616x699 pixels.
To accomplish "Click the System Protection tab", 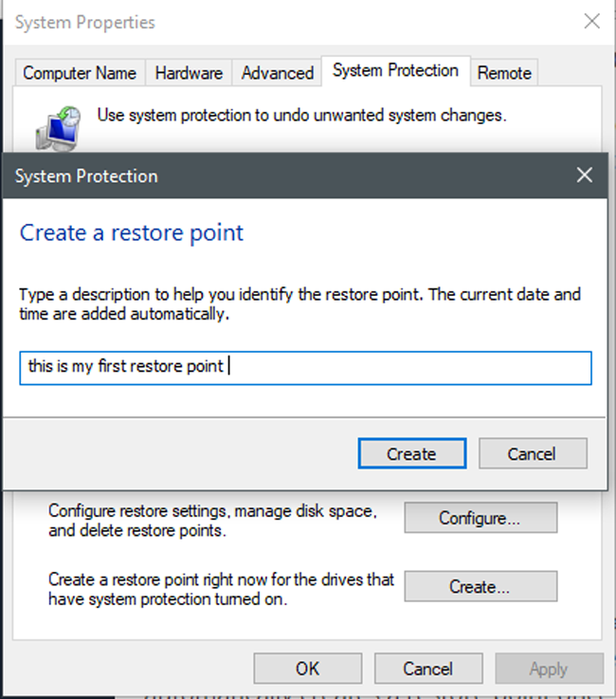I will [395, 71].
